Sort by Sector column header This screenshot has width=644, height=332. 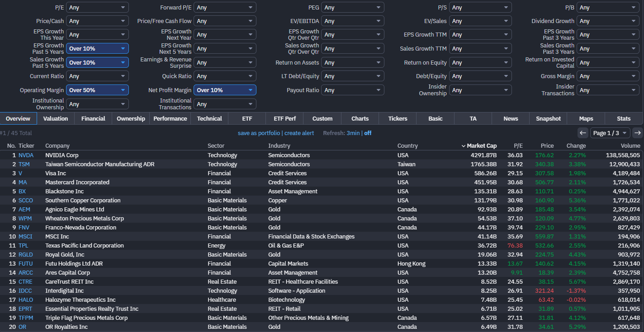click(x=216, y=146)
